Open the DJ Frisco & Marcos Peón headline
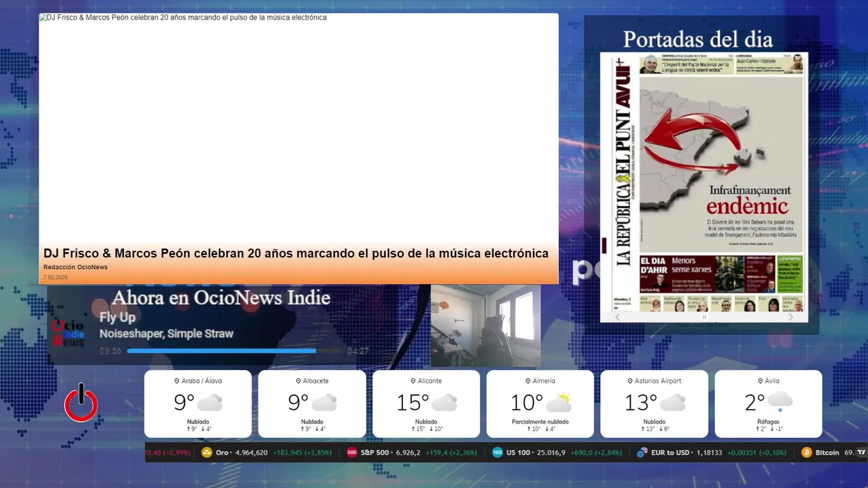868x488 pixels. (x=296, y=253)
